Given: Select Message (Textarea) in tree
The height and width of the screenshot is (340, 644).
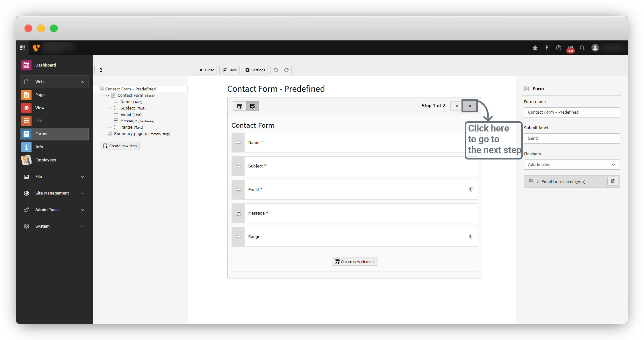Looking at the screenshot, I should tap(134, 121).
